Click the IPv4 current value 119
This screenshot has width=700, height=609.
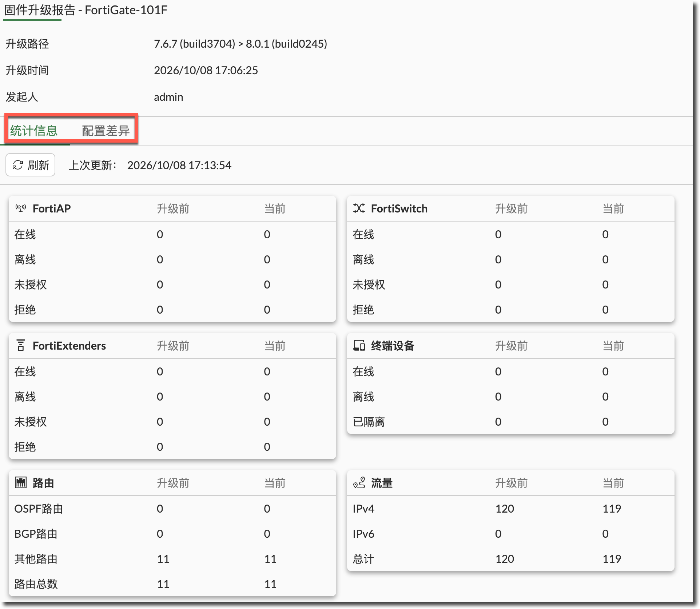coord(612,509)
